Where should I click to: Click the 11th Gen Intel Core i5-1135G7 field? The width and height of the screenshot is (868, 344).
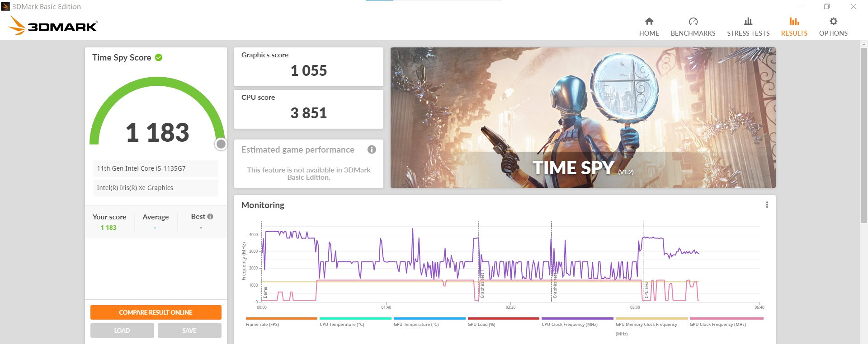[156, 168]
